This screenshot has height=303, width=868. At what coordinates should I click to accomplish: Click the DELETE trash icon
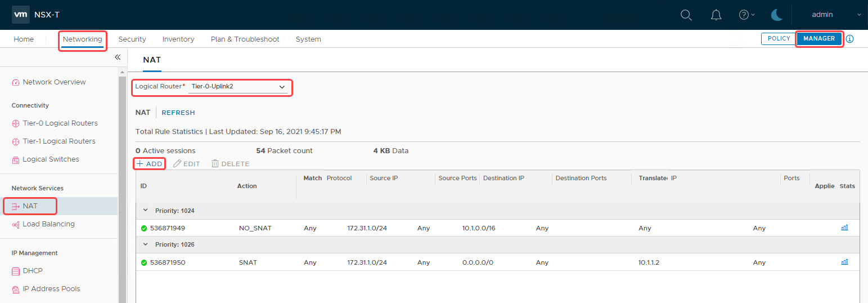pyautogui.click(x=215, y=163)
